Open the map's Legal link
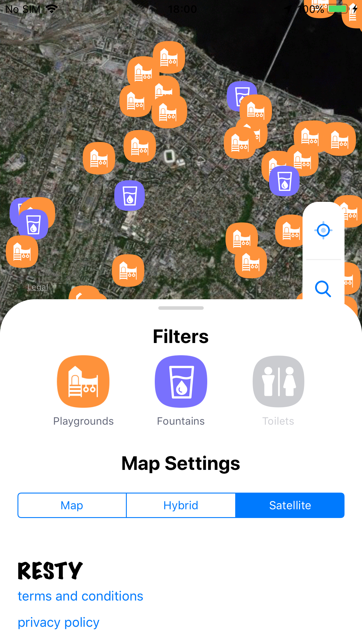Screen dimensions: 362x644 [x=38, y=287]
